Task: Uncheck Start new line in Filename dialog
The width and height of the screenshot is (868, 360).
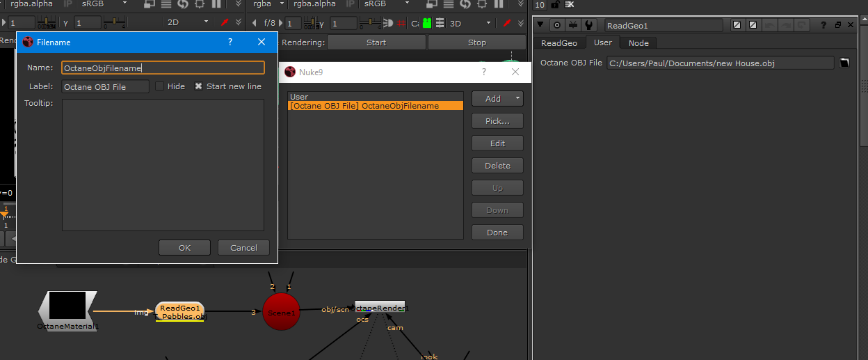Action: pos(198,86)
